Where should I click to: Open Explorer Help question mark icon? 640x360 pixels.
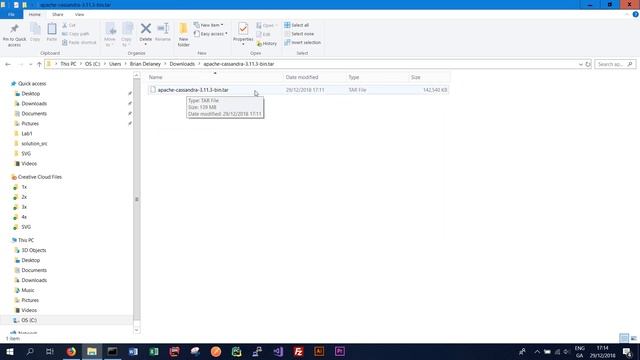[636, 14]
